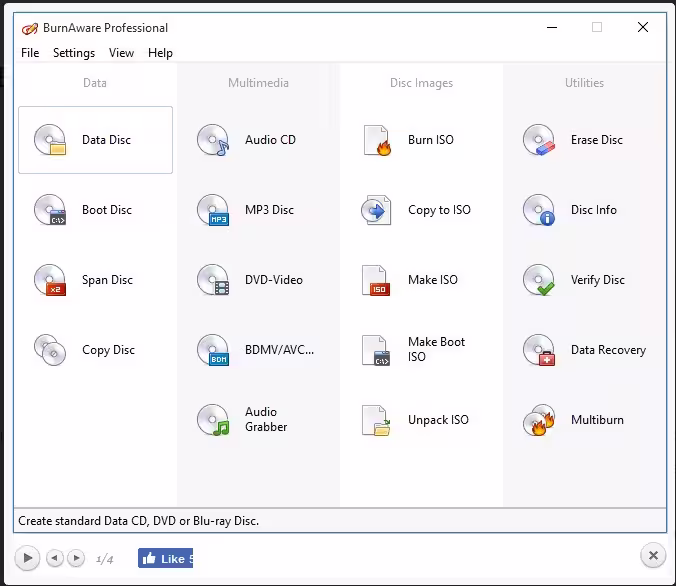Click the 1/4 slide counter
Image resolution: width=676 pixels, height=586 pixels.
click(x=104, y=559)
